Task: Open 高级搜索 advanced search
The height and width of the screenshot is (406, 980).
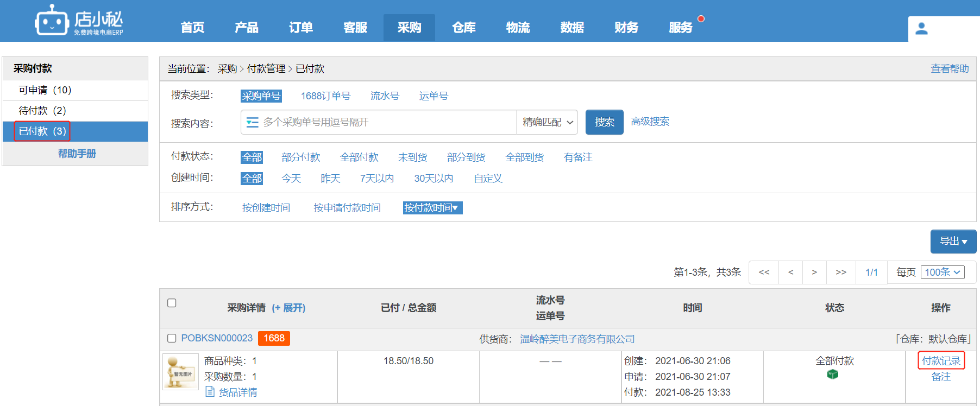Action: click(x=650, y=122)
